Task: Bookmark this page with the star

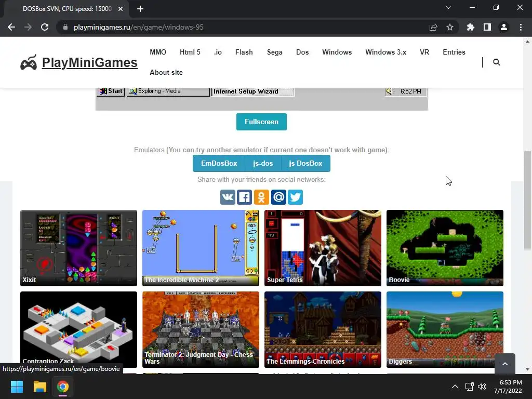Action: pos(450,27)
